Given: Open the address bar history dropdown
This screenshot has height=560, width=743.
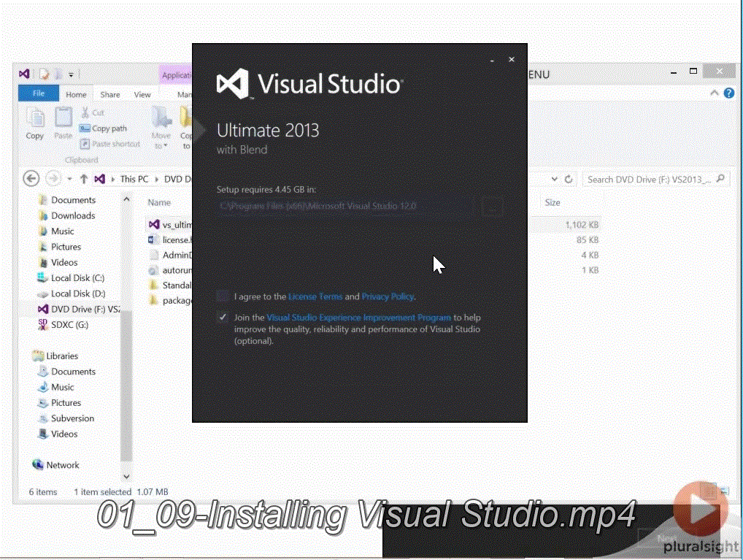Looking at the screenshot, I should coord(555,179).
